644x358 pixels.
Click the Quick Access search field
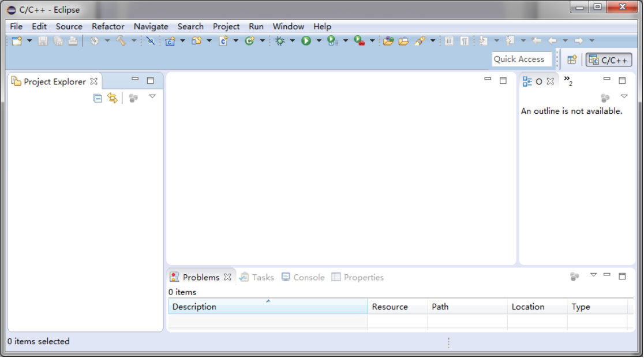pyautogui.click(x=521, y=59)
